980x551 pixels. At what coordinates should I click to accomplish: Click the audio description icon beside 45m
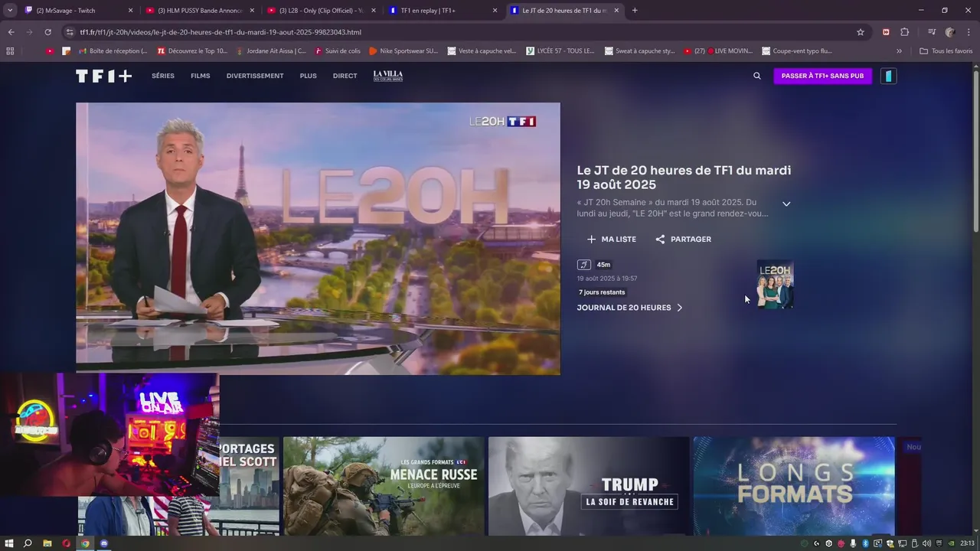click(584, 265)
